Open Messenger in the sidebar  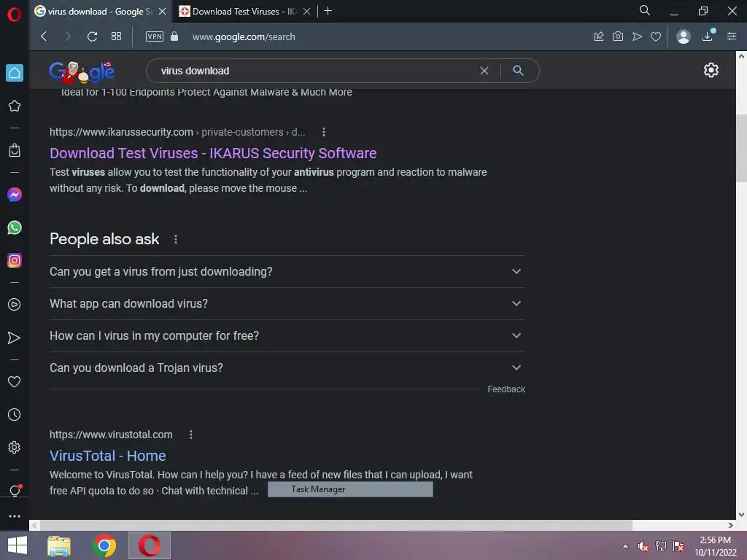point(15,194)
